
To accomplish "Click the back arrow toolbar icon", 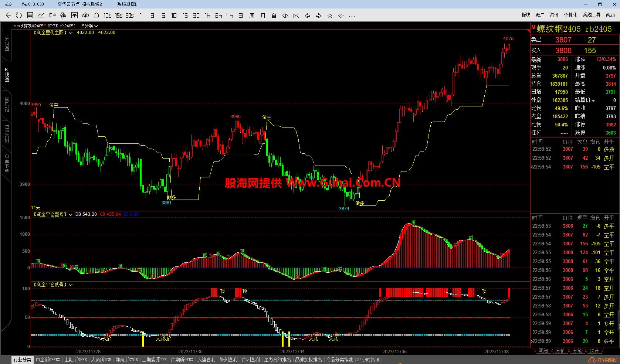I will click(8, 16).
